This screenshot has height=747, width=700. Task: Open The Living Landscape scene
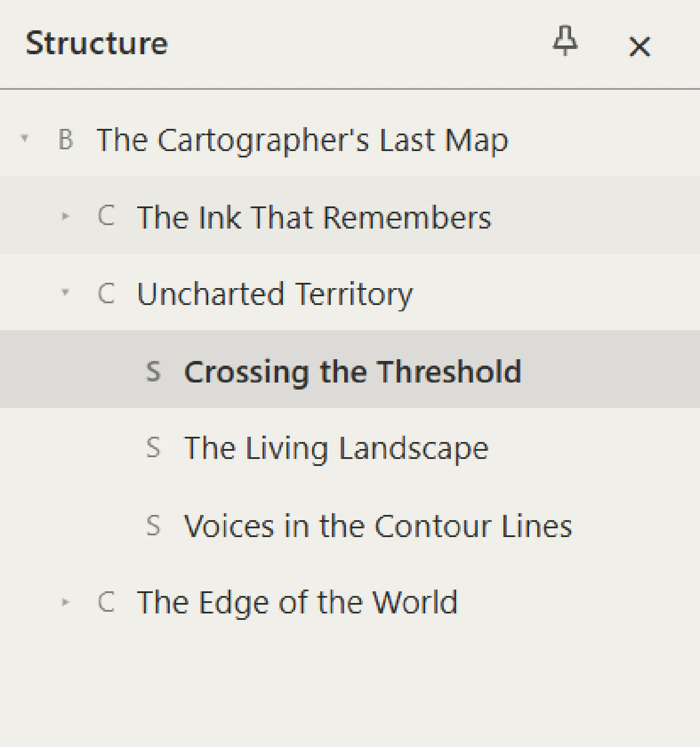[x=336, y=448]
